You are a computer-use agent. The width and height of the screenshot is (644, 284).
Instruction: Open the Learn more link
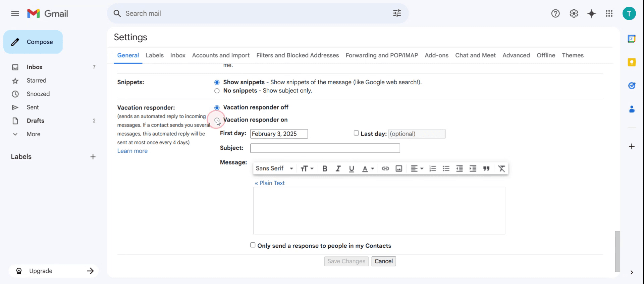pyautogui.click(x=132, y=151)
